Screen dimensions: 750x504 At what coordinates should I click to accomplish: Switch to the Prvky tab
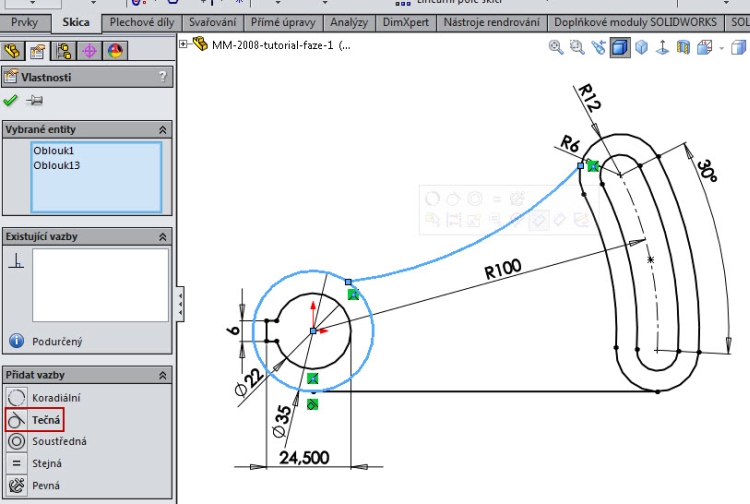point(24,22)
